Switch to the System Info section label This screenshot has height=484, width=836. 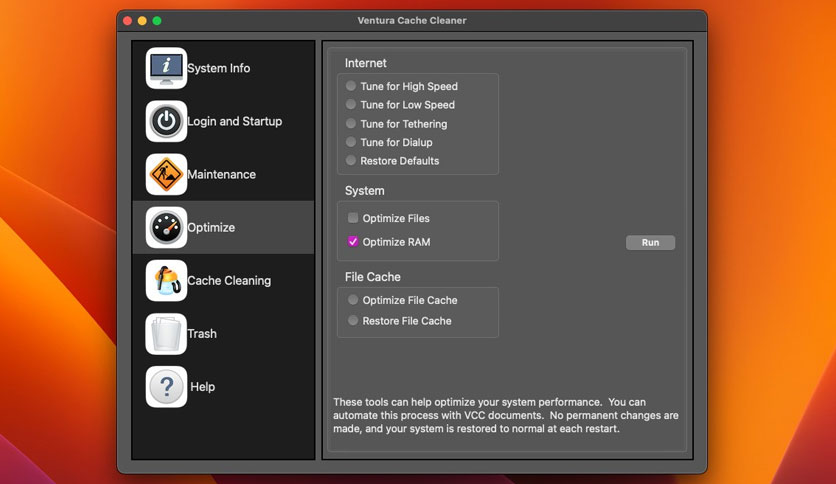coord(219,68)
